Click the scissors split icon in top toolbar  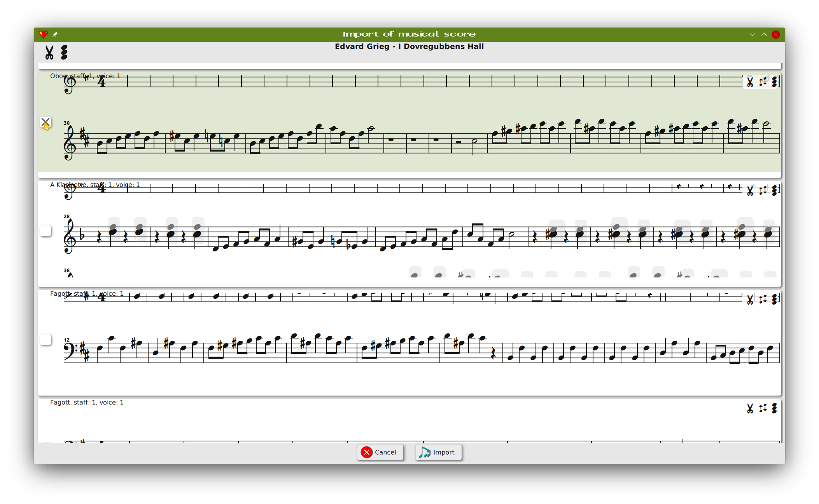(x=49, y=52)
